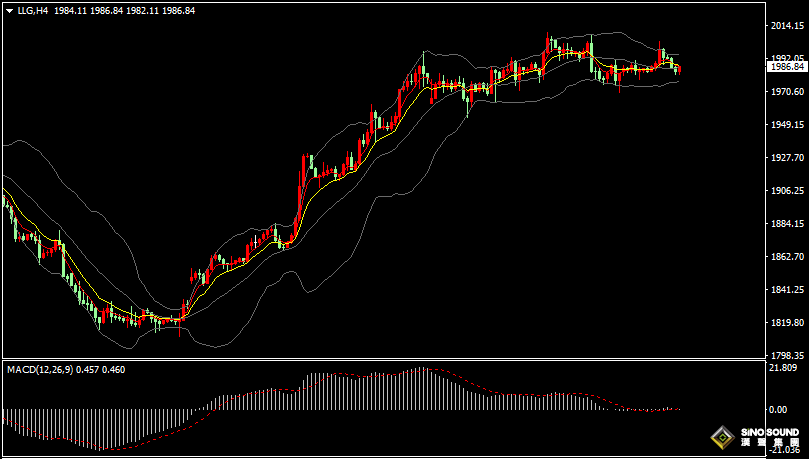Viewport: 809px width, 459px height.
Task: Click the 1862.70 price axis label
Action: (x=786, y=257)
